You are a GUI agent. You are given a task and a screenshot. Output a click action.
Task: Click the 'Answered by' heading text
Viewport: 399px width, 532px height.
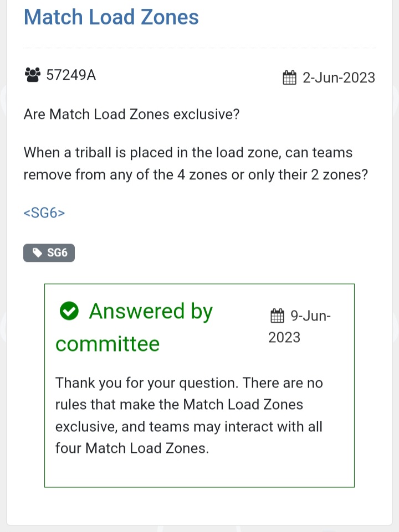click(x=151, y=311)
